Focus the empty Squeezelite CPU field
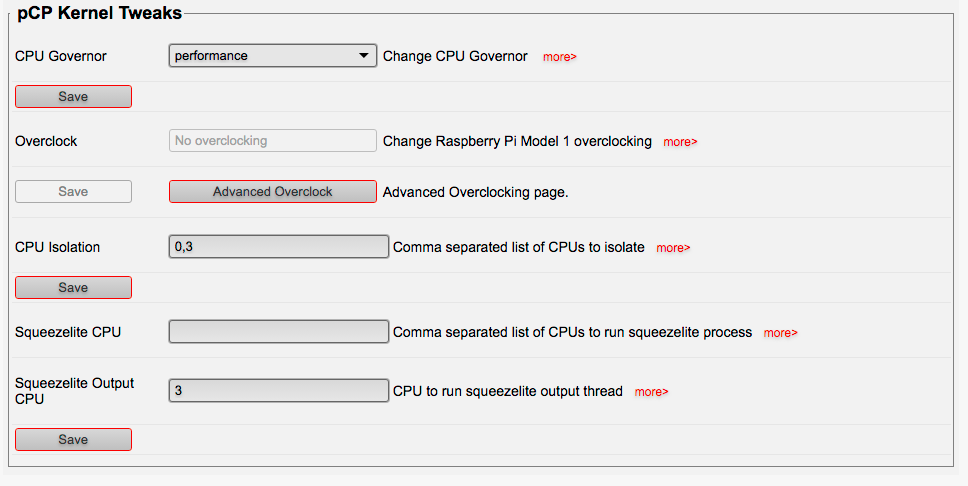Image resolution: width=968 pixels, height=486 pixels. pyautogui.click(x=278, y=332)
